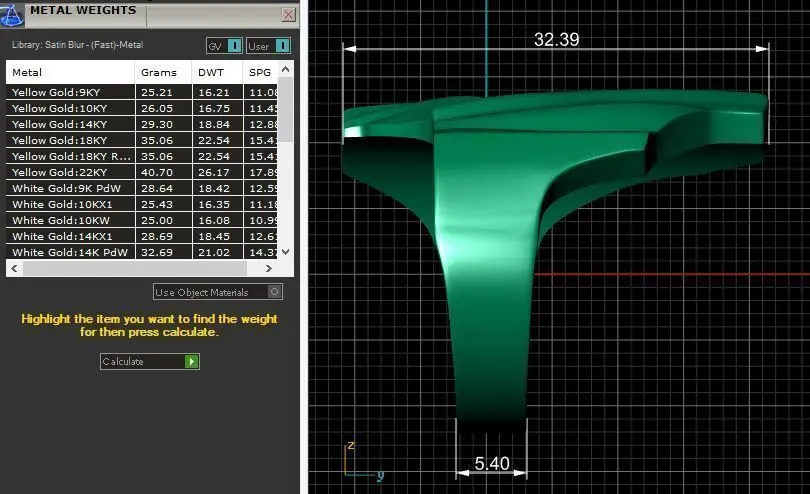The image size is (810, 494).
Task: Click the Metal Weights tool icon
Action: coord(11,14)
